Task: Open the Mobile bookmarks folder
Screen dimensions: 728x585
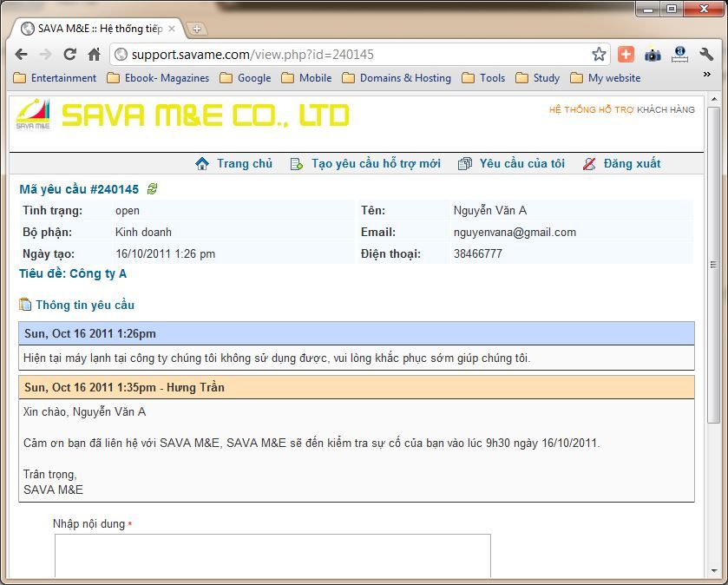Action: pos(306,77)
